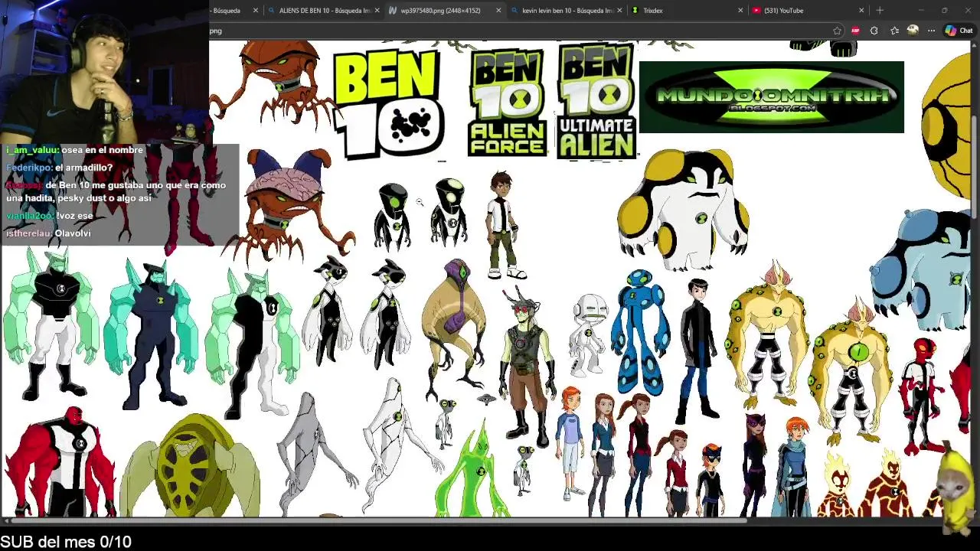The width and height of the screenshot is (980, 551).
Task: Click the white and yellow Cannonbolt alien
Action: coord(683,209)
